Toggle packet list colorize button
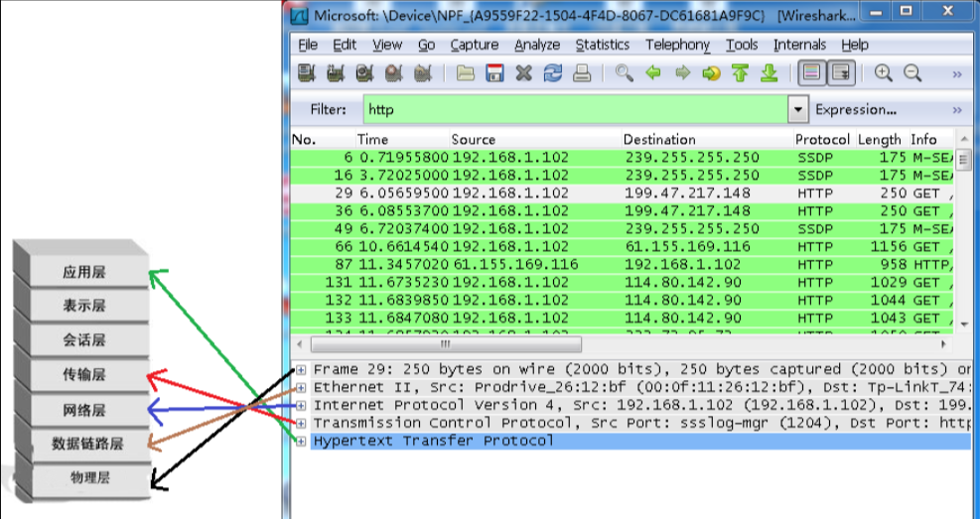Image resolution: width=980 pixels, height=519 pixels. tap(812, 73)
